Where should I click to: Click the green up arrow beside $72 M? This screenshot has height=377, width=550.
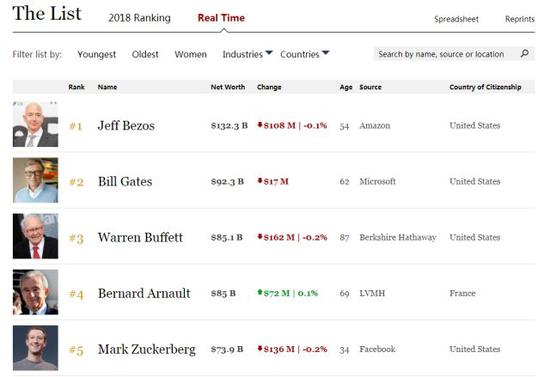pyautogui.click(x=260, y=292)
